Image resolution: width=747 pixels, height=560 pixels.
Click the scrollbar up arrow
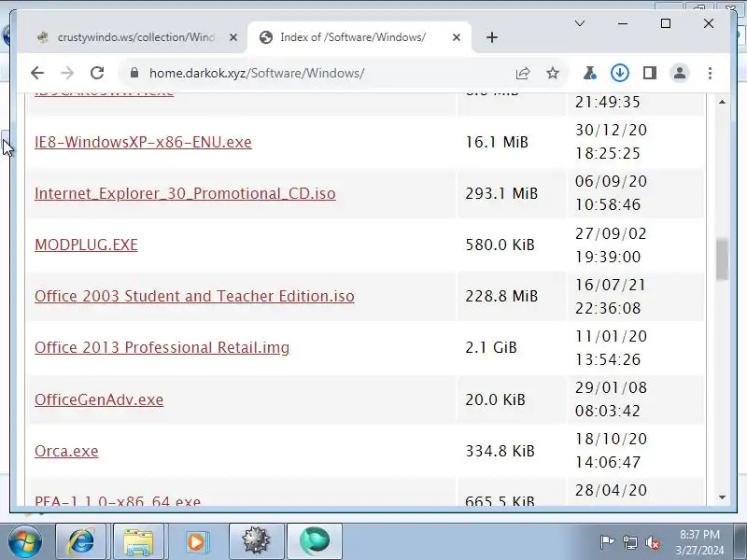pyautogui.click(x=722, y=102)
